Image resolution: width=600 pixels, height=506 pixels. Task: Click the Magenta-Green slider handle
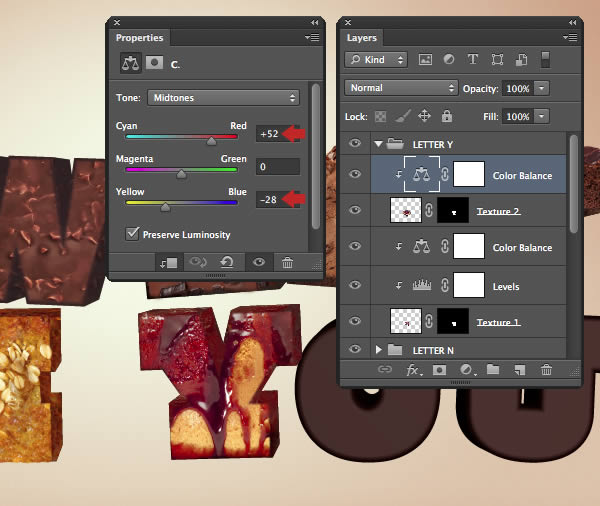(x=181, y=174)
